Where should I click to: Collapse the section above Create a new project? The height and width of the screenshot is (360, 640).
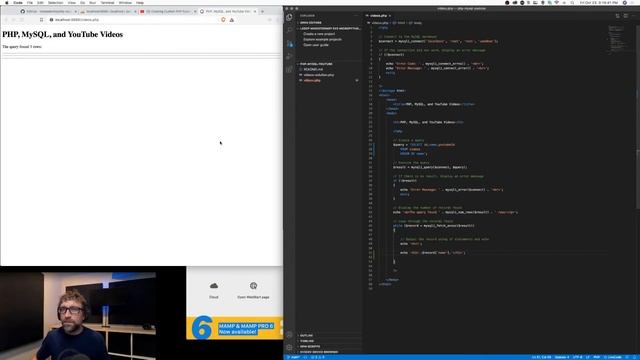point(329,29)
